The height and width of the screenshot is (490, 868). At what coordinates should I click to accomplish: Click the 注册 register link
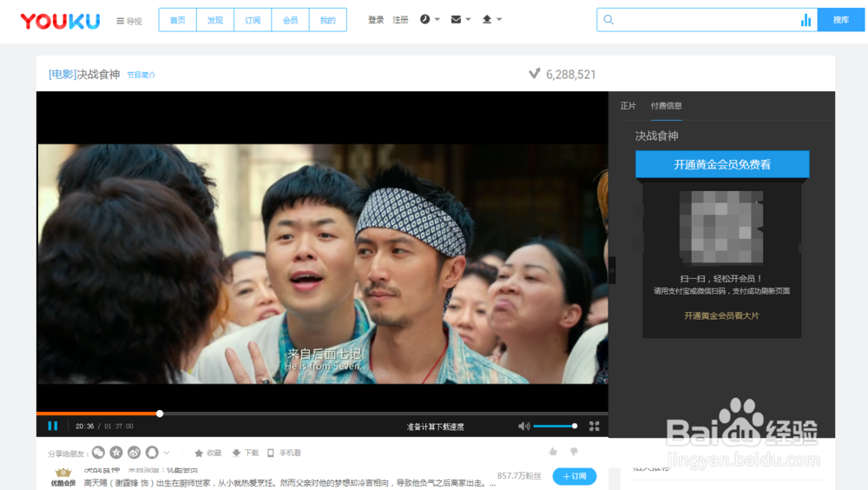click(400, 20)
